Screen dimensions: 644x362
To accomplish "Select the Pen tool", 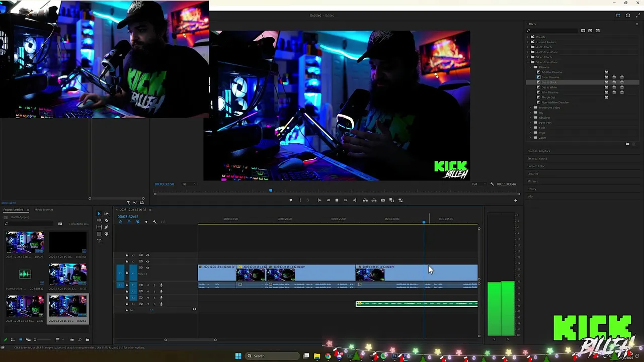I will pos(106,227).
